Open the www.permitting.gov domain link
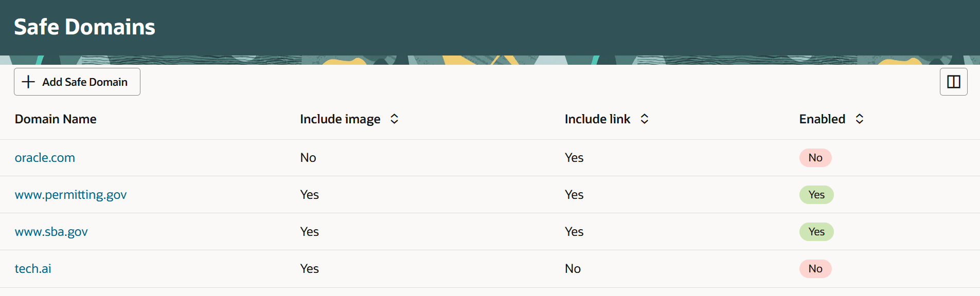Image resolution: width=980 pixels, height=296 pixels. (70, 195)
